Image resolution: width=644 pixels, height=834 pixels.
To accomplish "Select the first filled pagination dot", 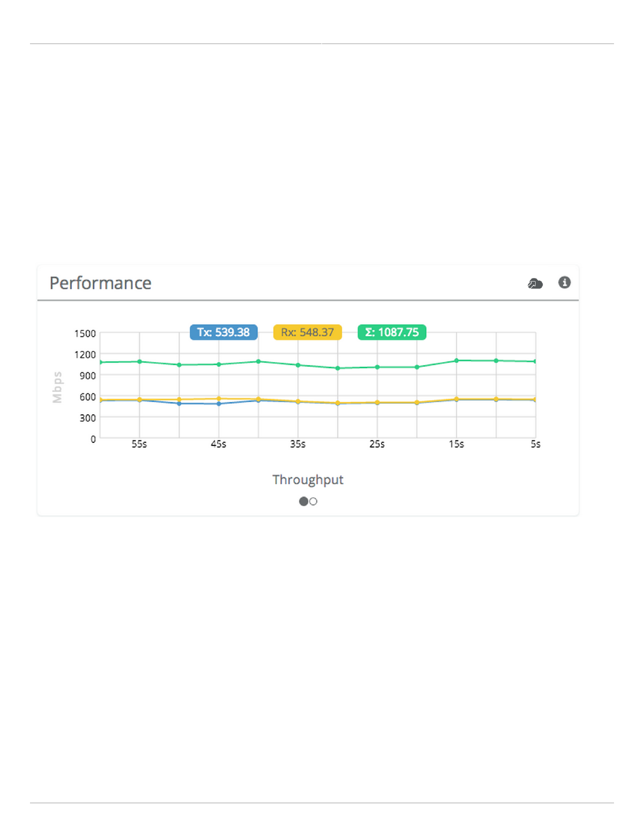I will coord(304,501).
